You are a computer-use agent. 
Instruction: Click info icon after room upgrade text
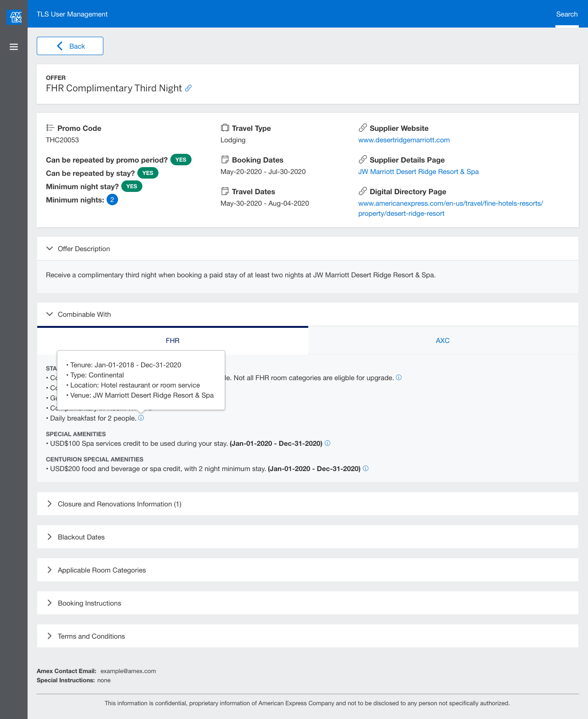[x=399, y=377]
